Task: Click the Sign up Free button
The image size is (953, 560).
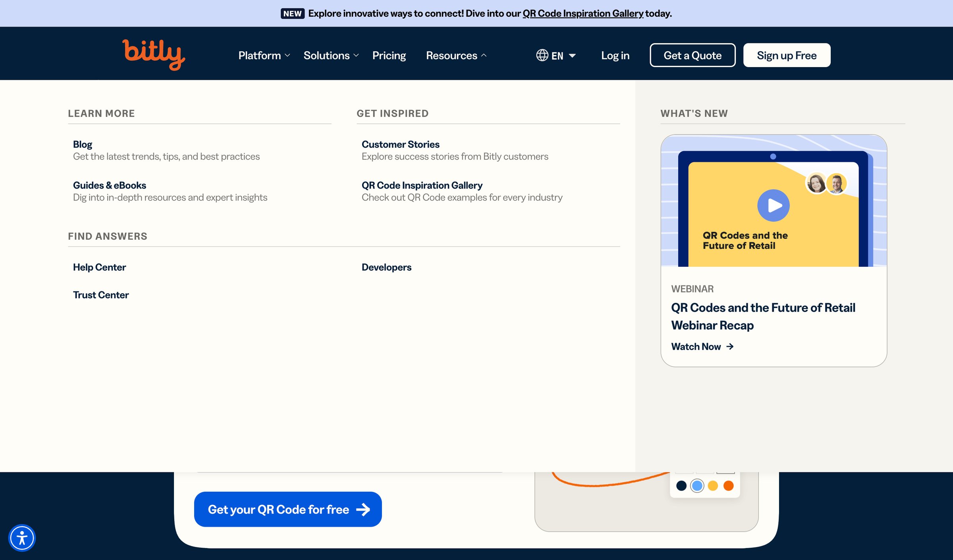Action: pyautogui.click(x=787, y=55)
